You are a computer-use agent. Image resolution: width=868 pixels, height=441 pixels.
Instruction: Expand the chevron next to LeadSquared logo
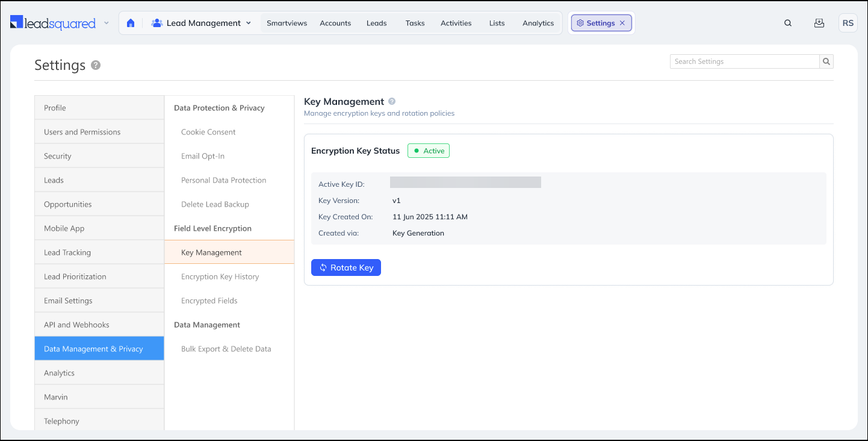coord(107,23)
